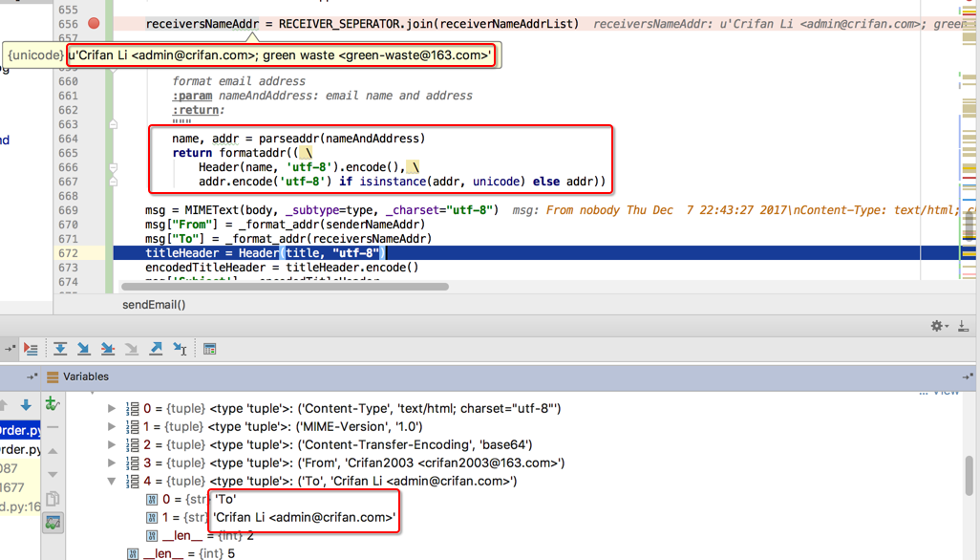Click Show Execution Point icon
Viewport: 980px width, 560px height.
[x=31, y=349]
